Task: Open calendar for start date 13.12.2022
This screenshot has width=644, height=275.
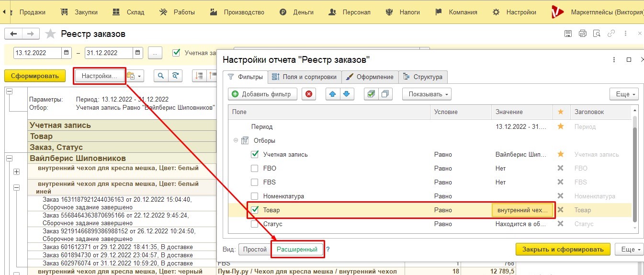Action: [67, 53]
